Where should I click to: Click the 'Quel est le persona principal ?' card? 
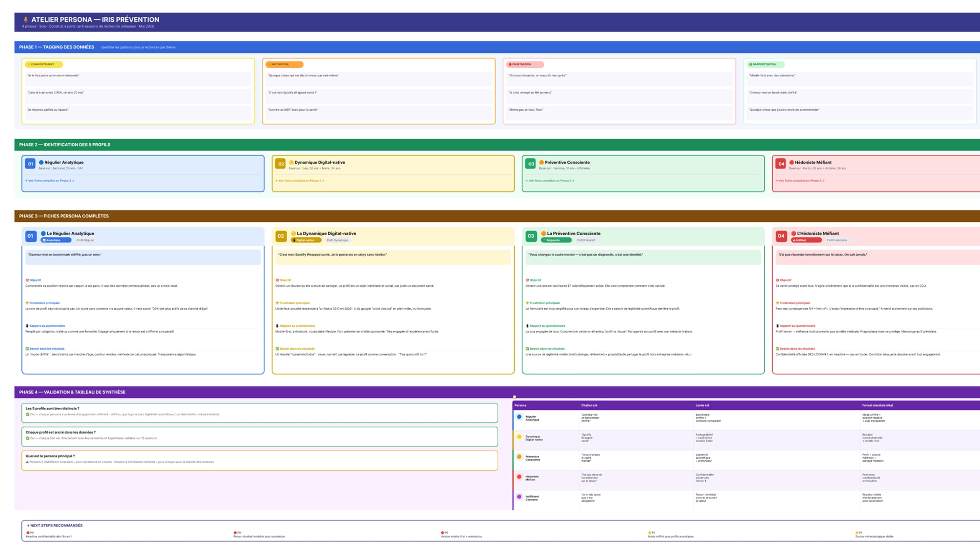point(260,460)
